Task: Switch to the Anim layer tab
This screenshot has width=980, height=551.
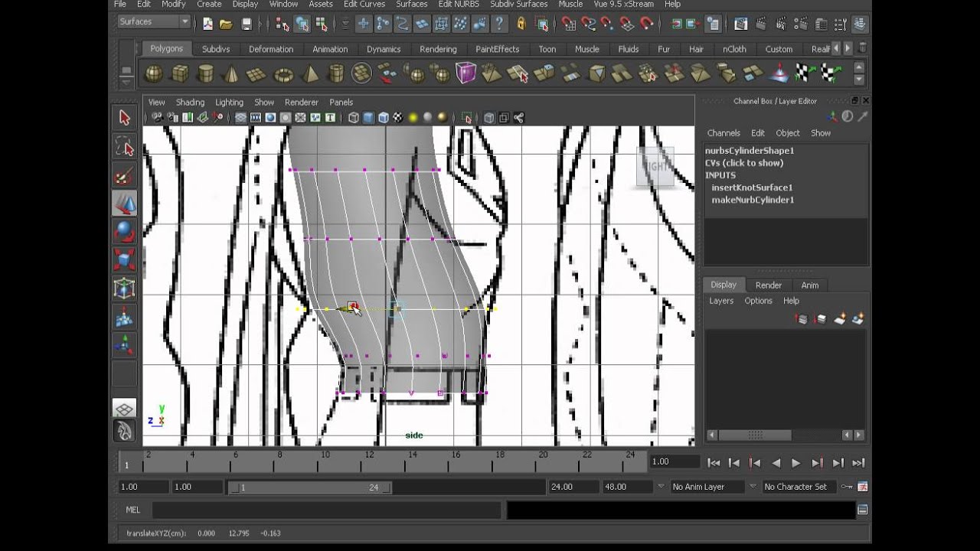Action: click(x=809, y=285)
